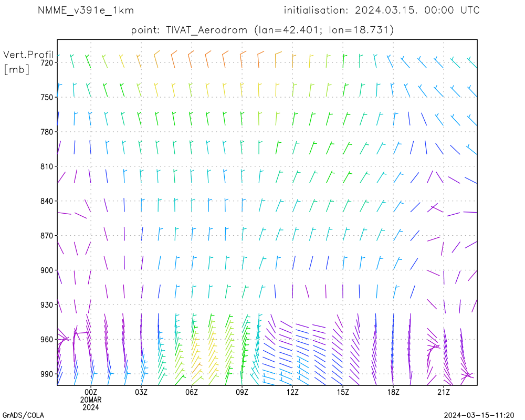Click the NMME_v391e_1km model title

click(86, 10)
